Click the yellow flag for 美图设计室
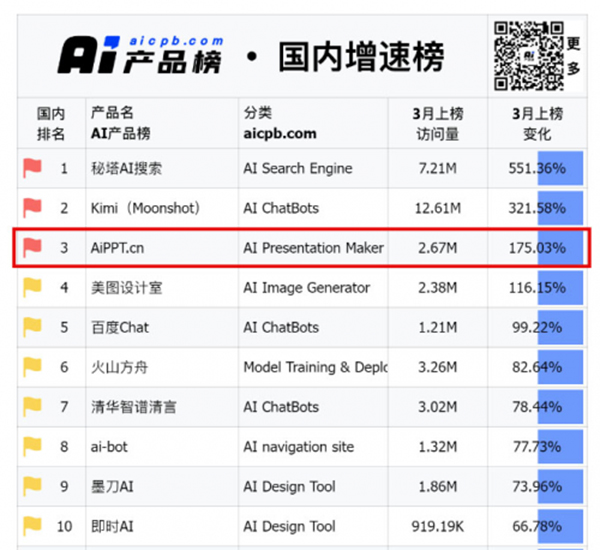The image size is (600, 550). point(32,288)
